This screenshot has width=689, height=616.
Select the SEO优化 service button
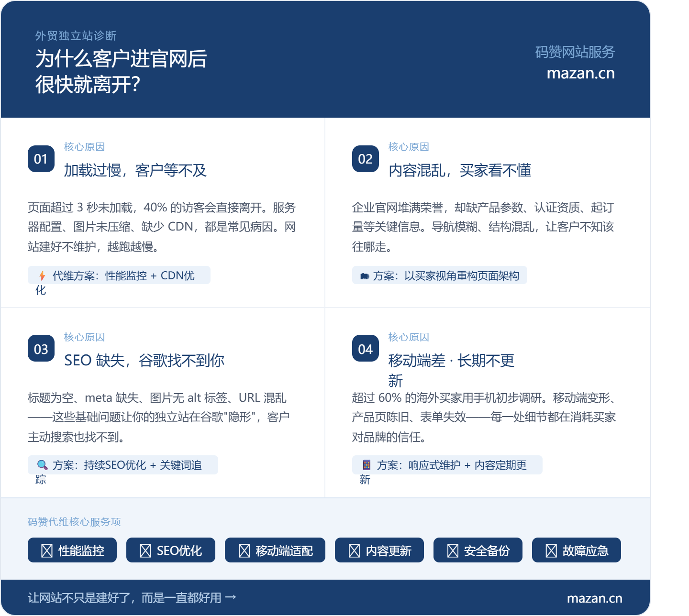[171, 550]
